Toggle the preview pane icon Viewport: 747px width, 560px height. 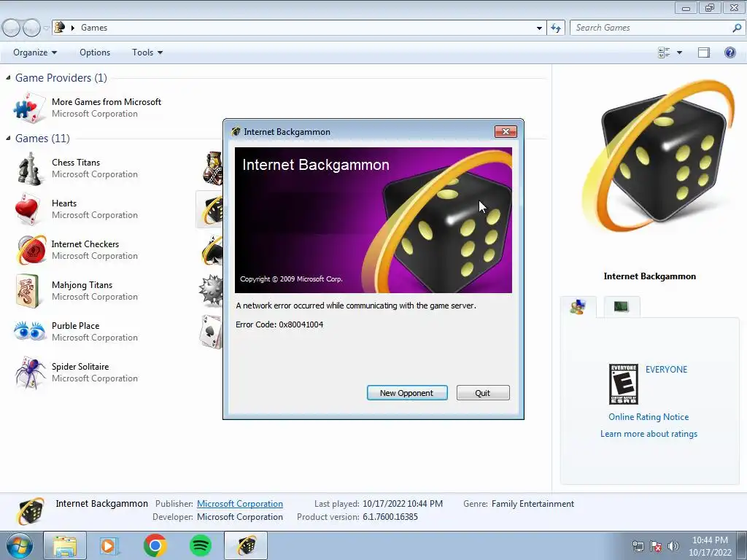[x=704, y=52]
